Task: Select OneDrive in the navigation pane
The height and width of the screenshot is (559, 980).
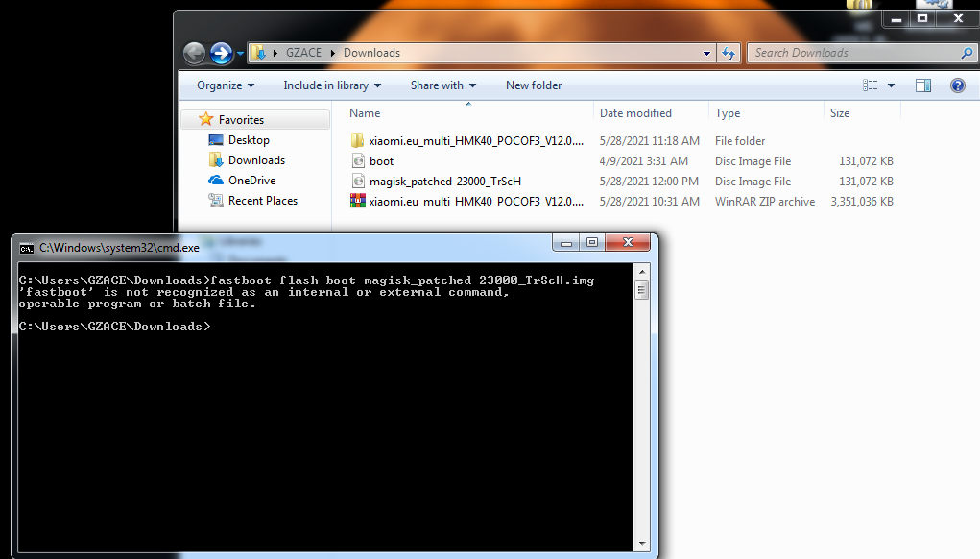Action: (251, 180)
